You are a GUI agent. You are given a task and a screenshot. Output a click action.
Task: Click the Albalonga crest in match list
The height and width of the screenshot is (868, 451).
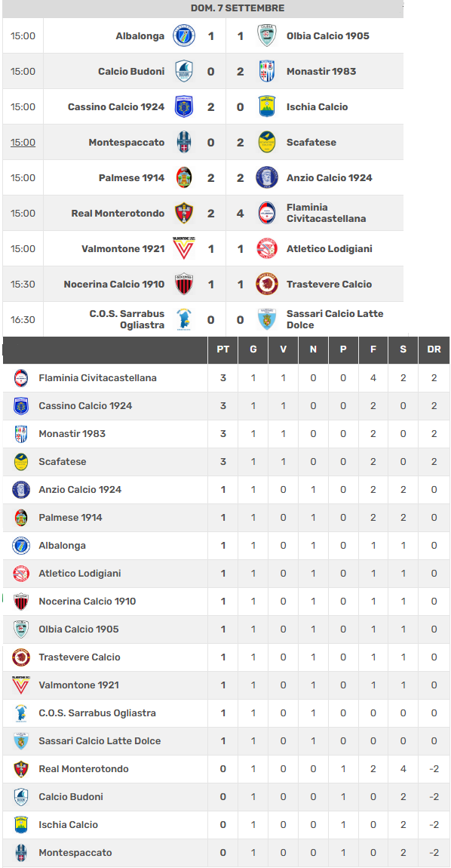(184, 36)
